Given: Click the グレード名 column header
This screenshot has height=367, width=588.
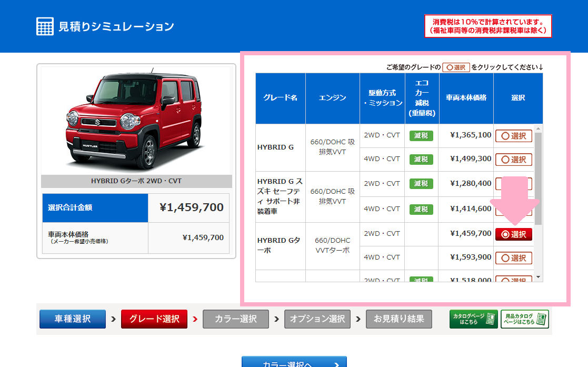Looking at the screenshot, I should click(281, 98).
